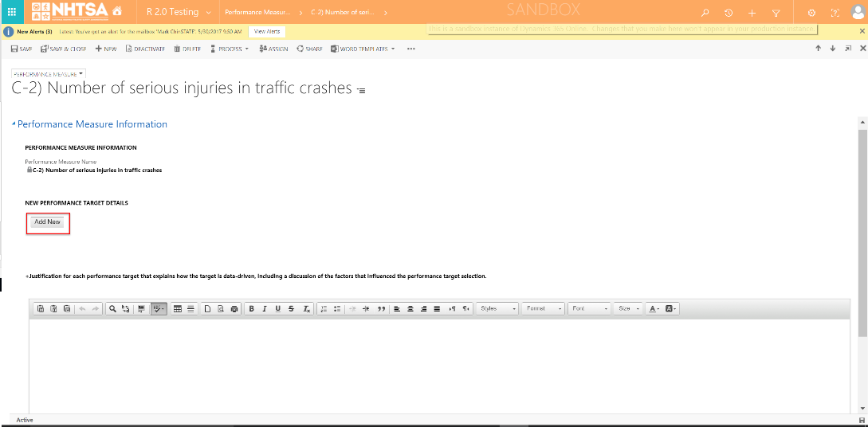
Task: Toggle Underline formatting
Action: 278,308
